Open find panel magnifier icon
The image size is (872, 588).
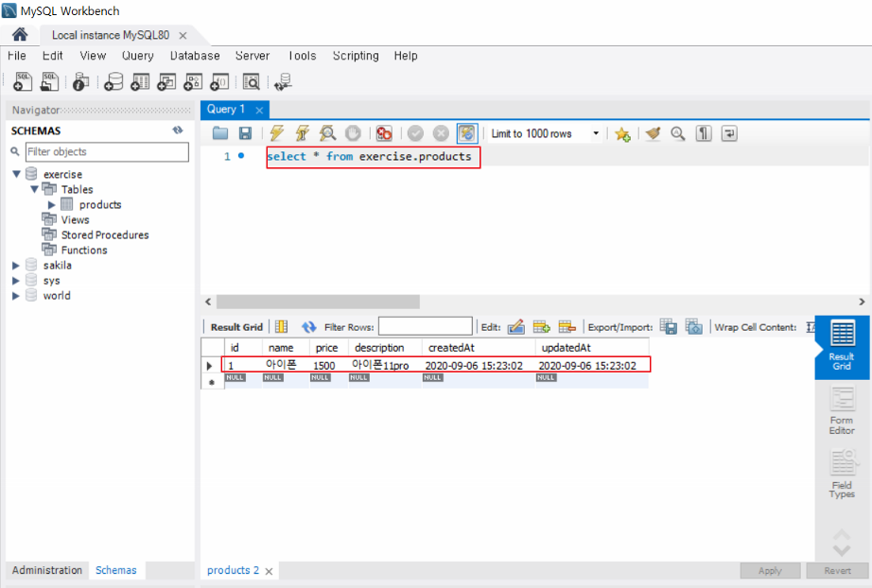677,133
